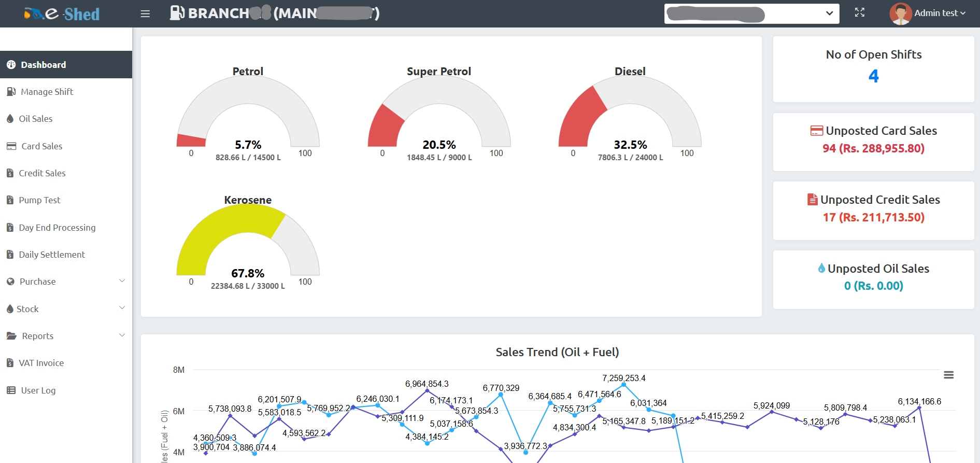980x463 pixels.
Task: Click the 7,259,253.4 peak data point
Action: coord(623,385)
